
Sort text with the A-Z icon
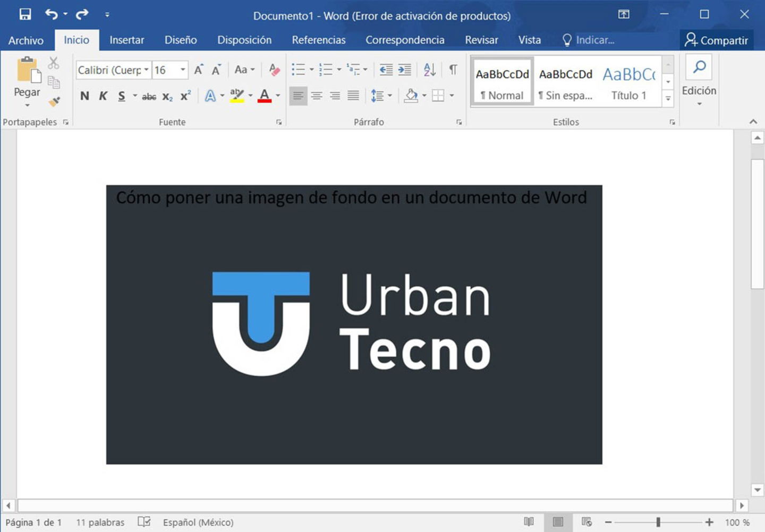(x=430, y=70)
